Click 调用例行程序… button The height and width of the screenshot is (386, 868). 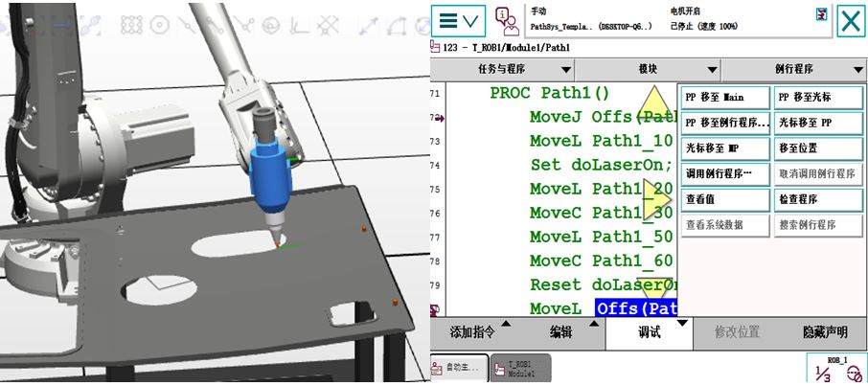725,174
